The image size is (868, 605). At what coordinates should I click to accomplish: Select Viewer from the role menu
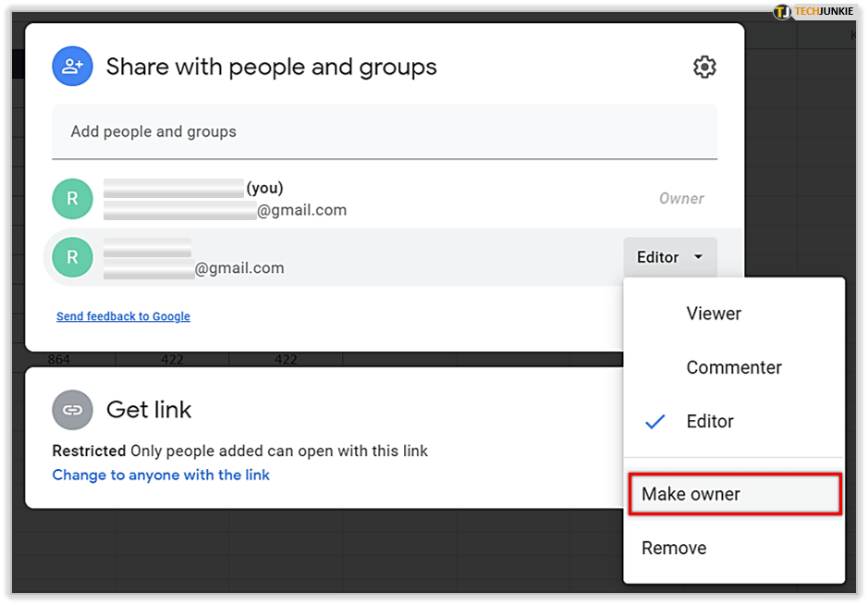click(714, 314)
